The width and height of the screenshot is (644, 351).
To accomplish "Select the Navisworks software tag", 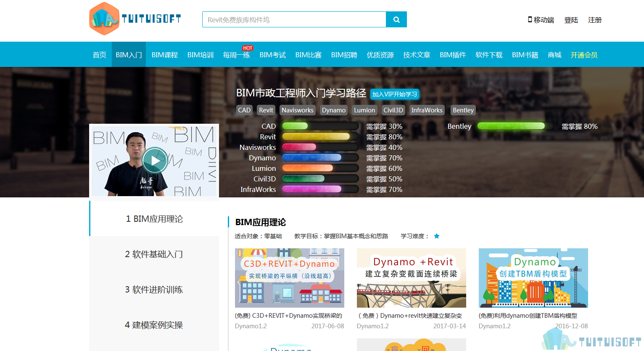I will click(x=298, y=110).
